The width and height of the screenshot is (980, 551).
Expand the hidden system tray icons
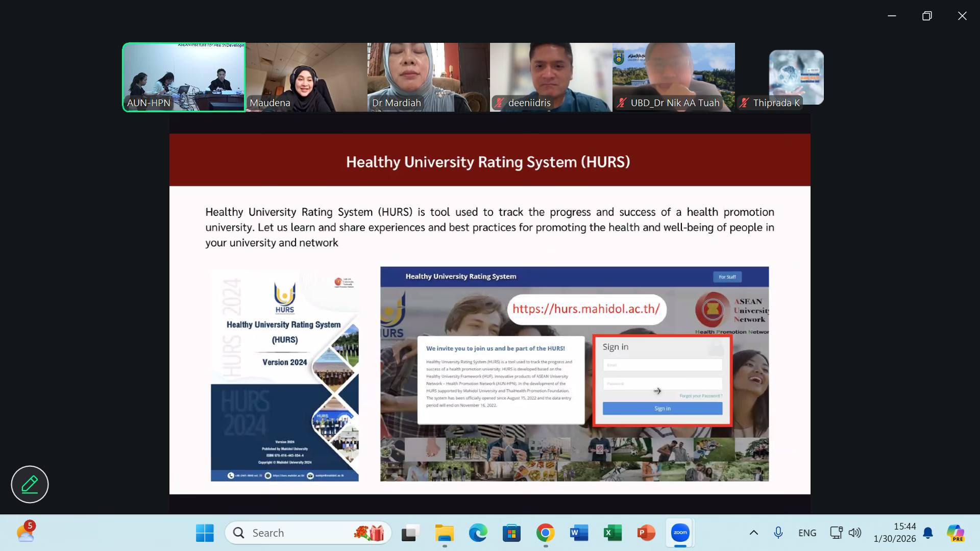[x=753, y=532]
